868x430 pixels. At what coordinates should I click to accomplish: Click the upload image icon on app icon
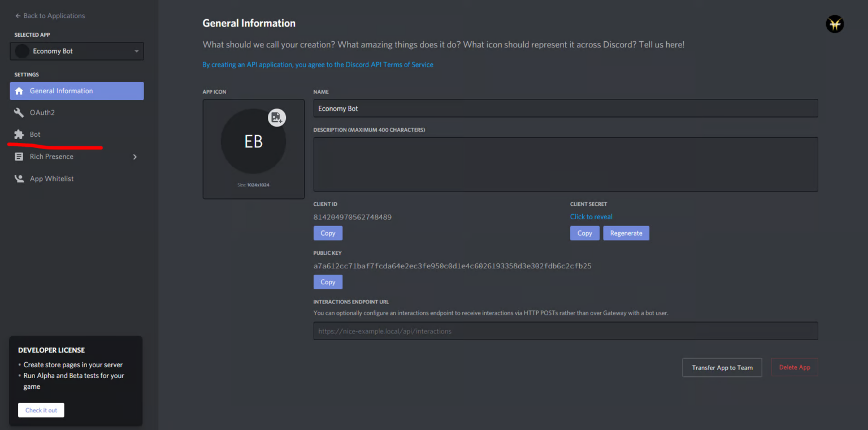coord(276,118)
